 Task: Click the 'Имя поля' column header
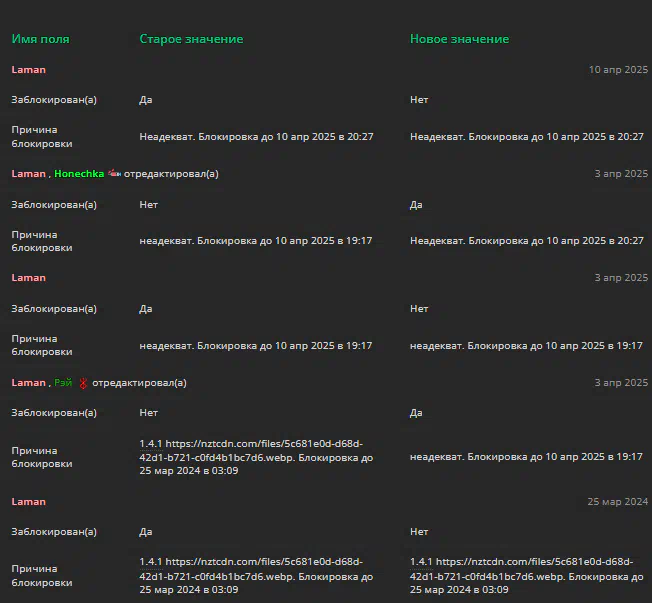coord(40,39)
